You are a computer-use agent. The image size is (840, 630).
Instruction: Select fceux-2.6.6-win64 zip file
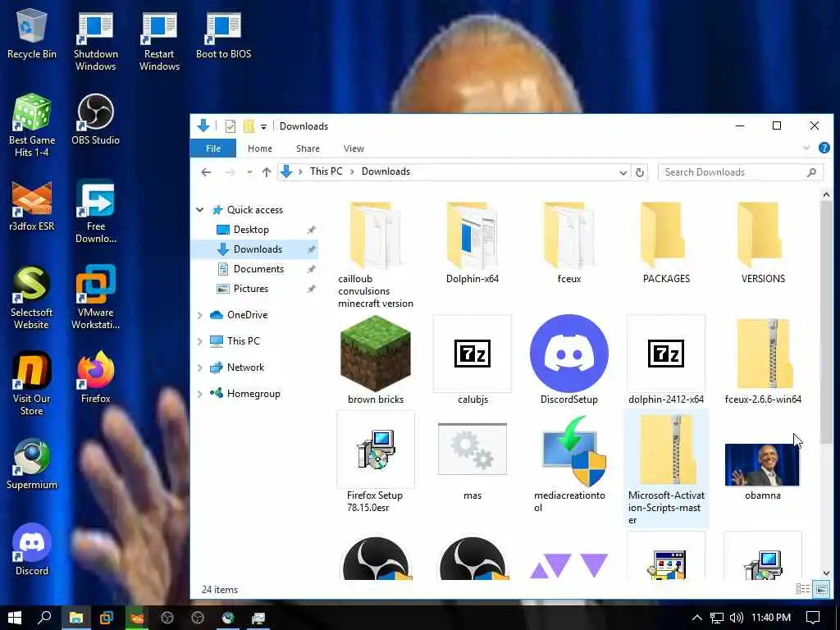click(763, 360)
